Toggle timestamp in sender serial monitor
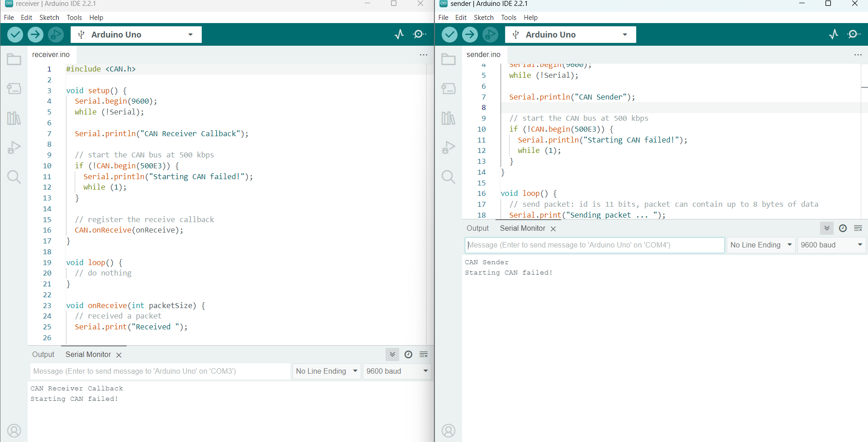Image resolution: width=868 pixels, height=442 pixels. pos(843,228)
